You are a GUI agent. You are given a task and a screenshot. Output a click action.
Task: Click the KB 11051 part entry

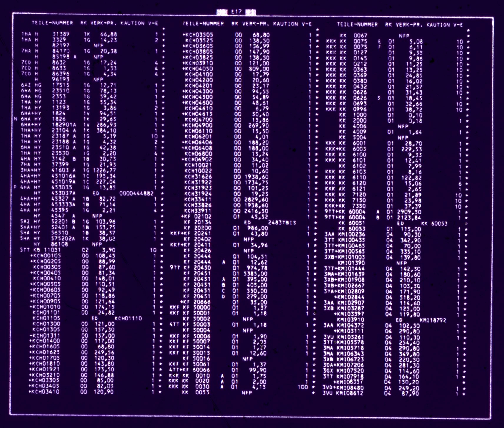click(47, 250)
